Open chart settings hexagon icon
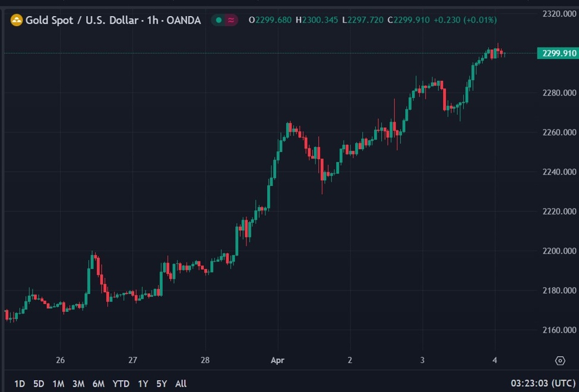Viewport: 579px width, 392px height. tap(559, 361)
